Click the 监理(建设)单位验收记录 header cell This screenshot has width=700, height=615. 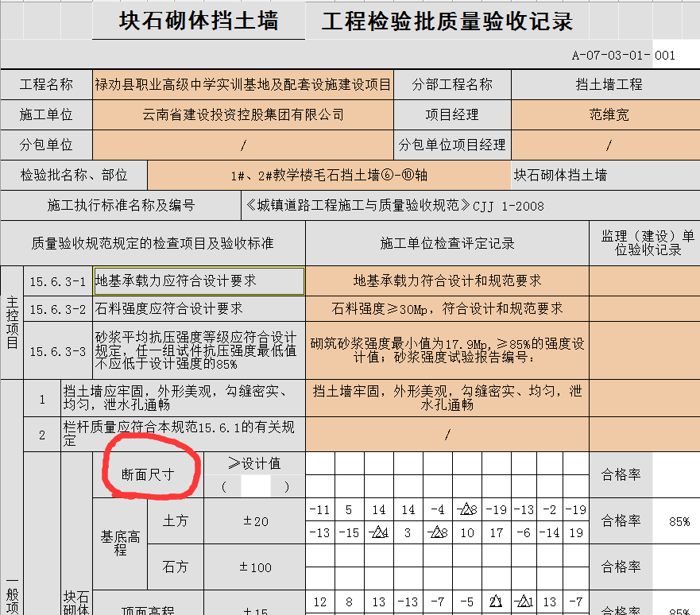(644, 243)
